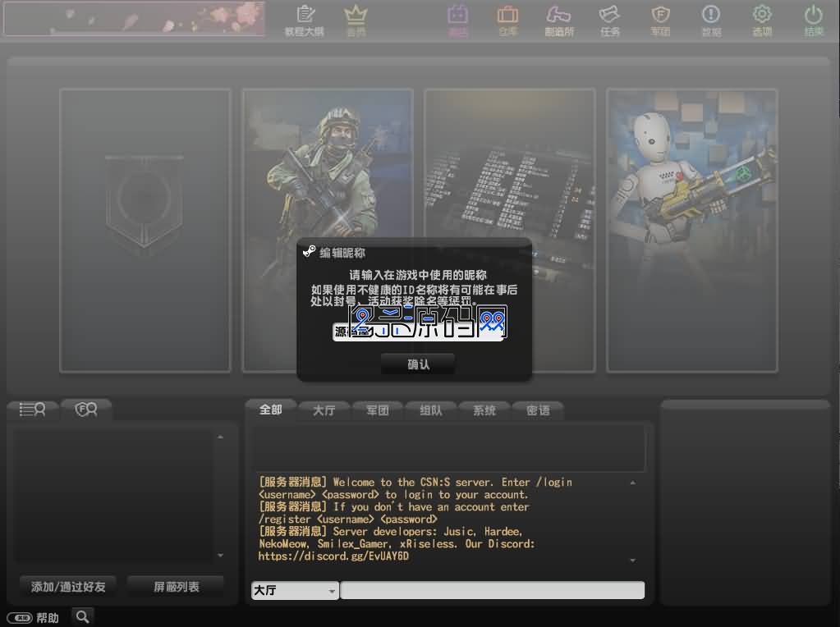Click the chat message input field
Image resolution: width=840 pixels, height=627 pixels.
click(x=493, y=590)
